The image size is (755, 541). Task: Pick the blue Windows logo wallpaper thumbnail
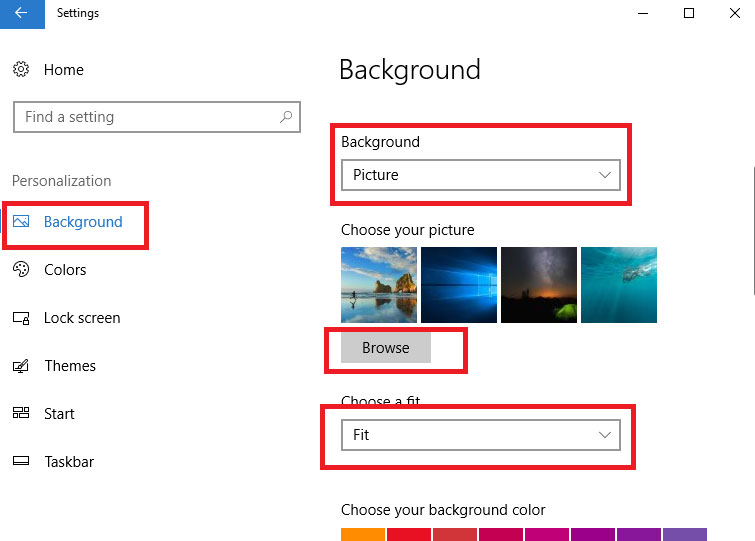pyautogui.click(x=458, y=285)
